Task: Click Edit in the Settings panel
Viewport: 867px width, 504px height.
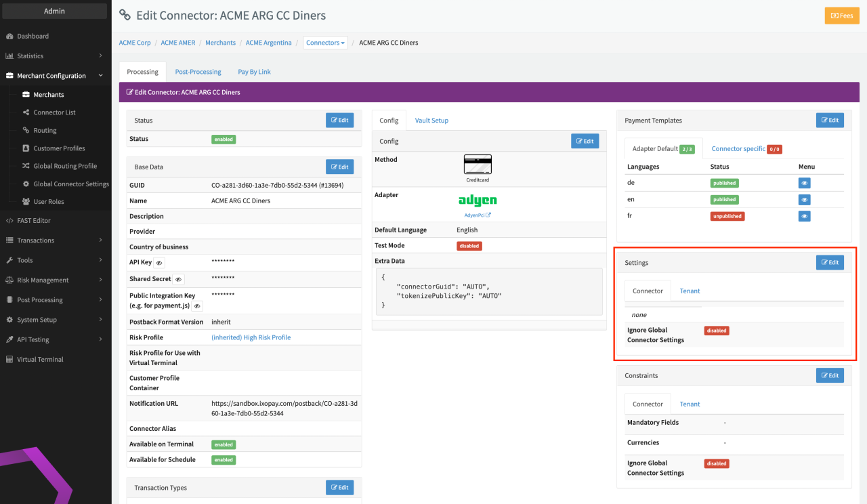Action: (830, 262)
